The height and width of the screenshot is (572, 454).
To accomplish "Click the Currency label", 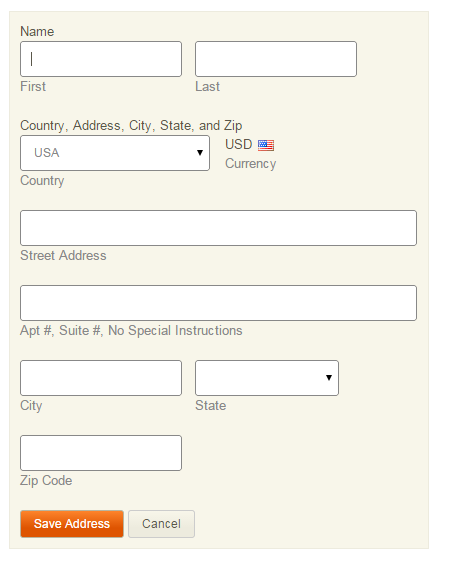I will point(251,164).
